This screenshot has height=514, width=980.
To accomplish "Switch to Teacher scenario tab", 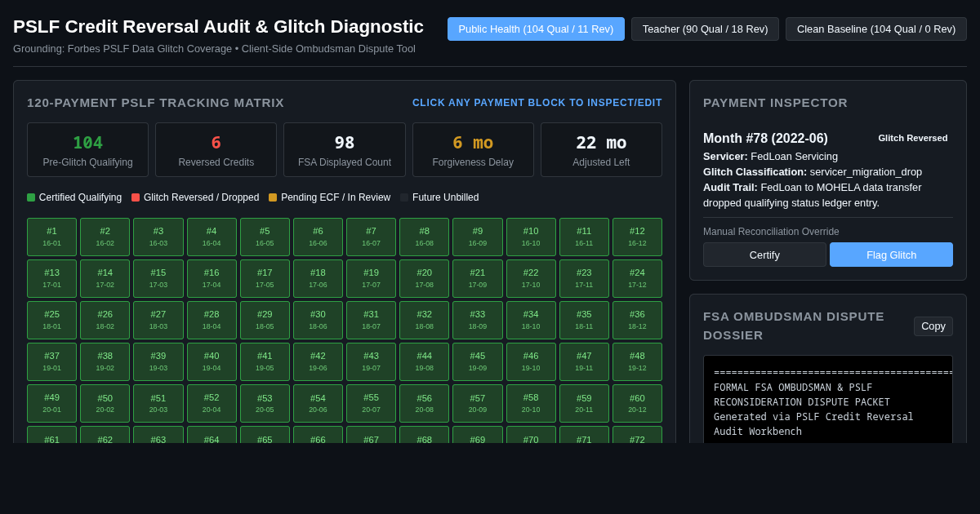I will (705, 29).
